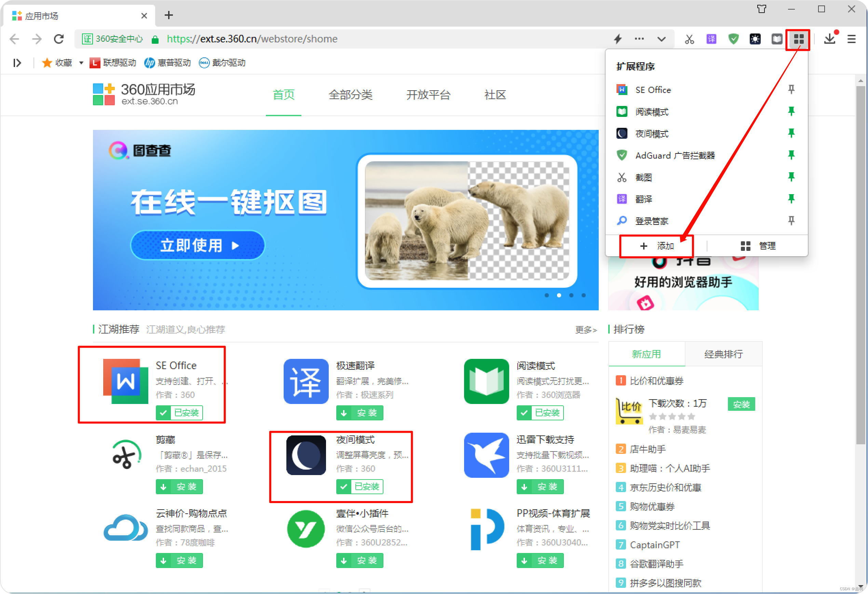Install the 极速翻译 extension
Image resolution: width=868 pixels, height=594 pixels.
[x=359, y=413]
